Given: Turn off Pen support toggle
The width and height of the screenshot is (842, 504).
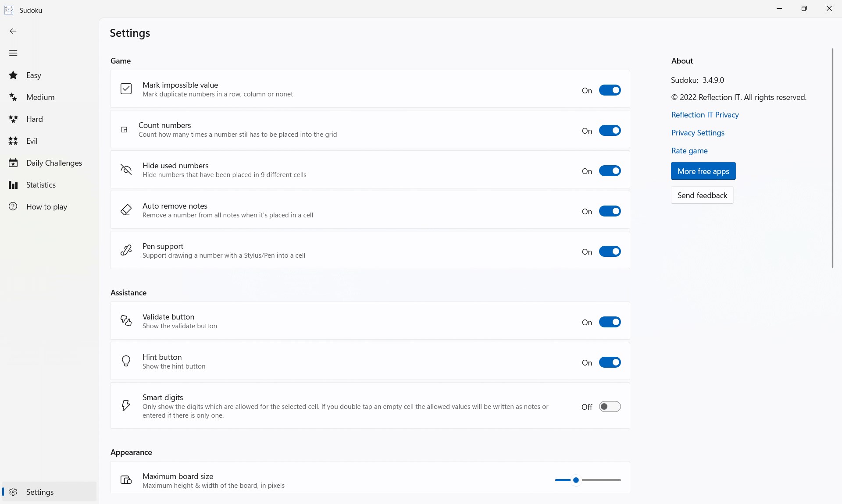Looking at the screenshot, I should [610, 252].
